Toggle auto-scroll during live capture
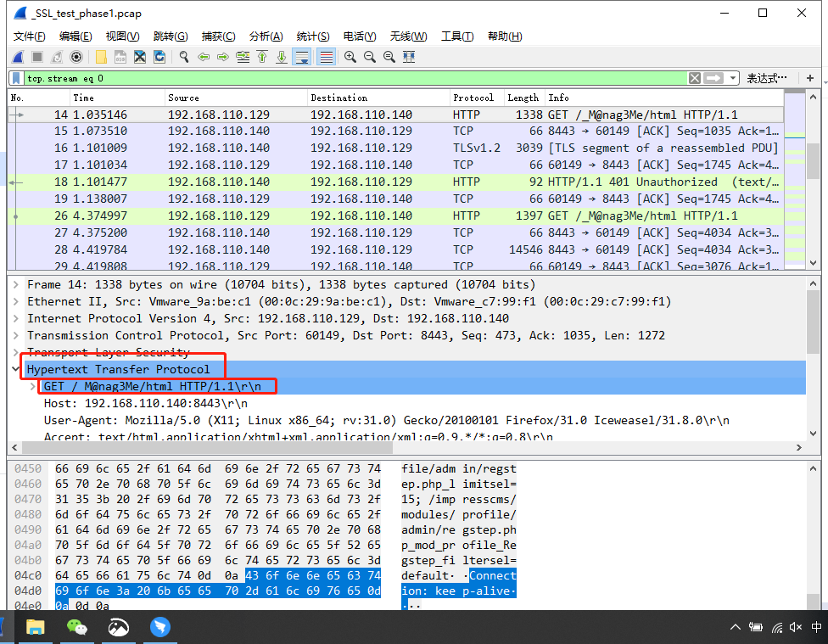The height and width of the screenshot is (644, 828). click(x=301, y=57)
